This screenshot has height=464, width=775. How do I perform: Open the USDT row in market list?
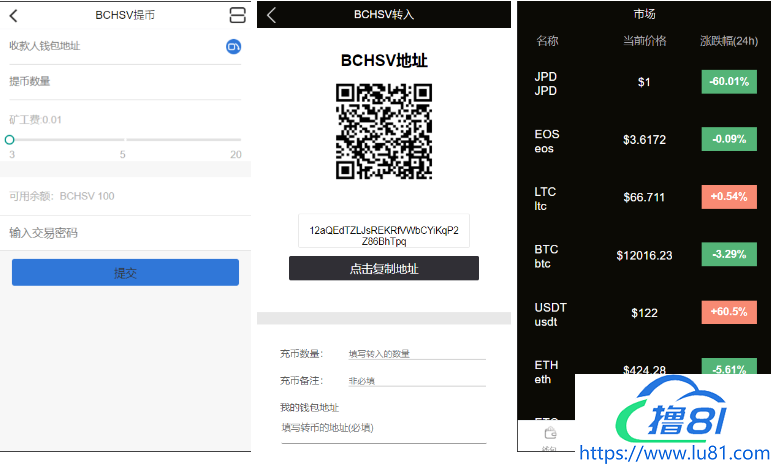644,314
